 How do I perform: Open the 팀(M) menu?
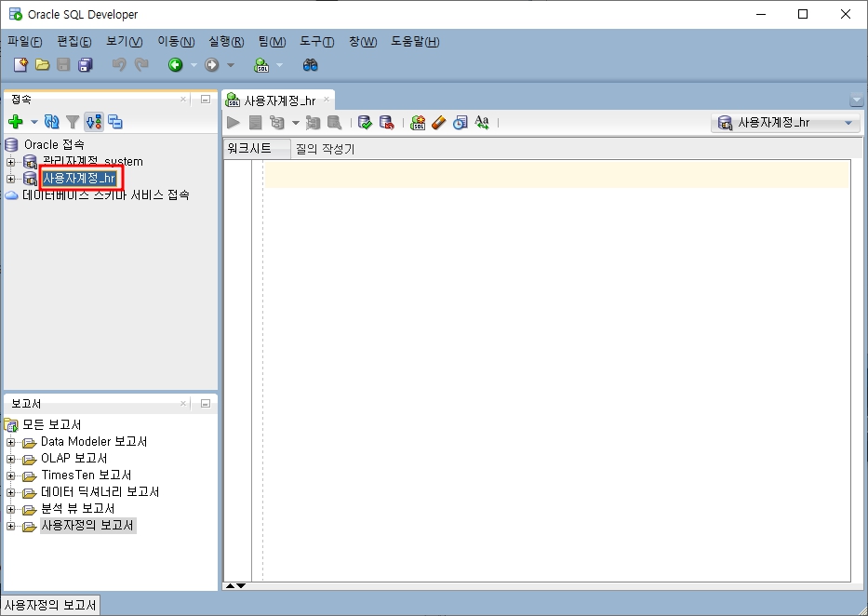[x=272, y=42]
